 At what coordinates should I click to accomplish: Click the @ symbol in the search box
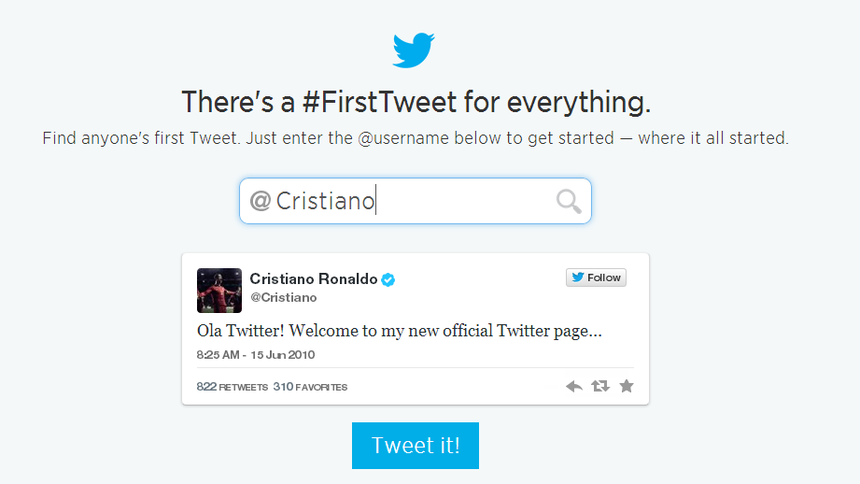pos(260,202)
